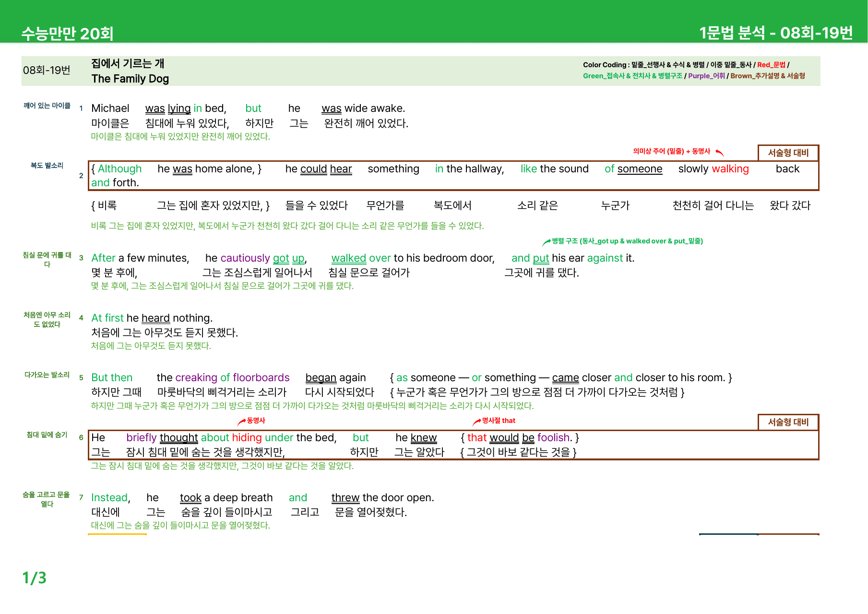This screenshot has width=868, height=614.
Task: Click 'was lying' in sentence 1
Action: [168, 108]
